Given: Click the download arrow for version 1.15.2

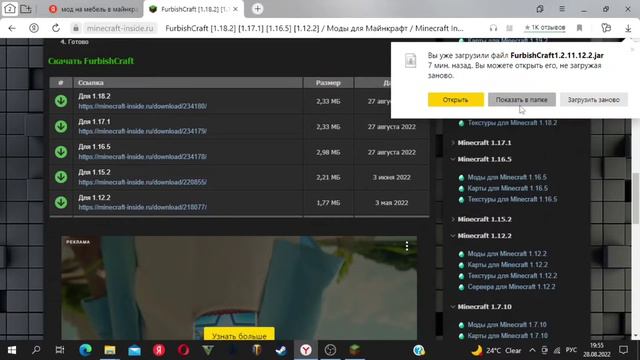Looking at the screenshot, I should [61, 177].
